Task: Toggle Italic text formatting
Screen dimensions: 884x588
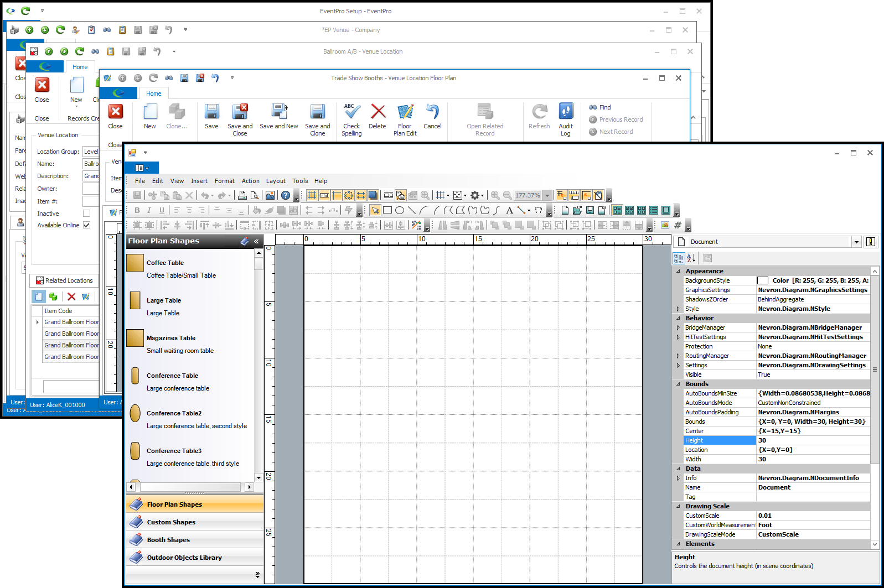Action: (x=149, y=210)
